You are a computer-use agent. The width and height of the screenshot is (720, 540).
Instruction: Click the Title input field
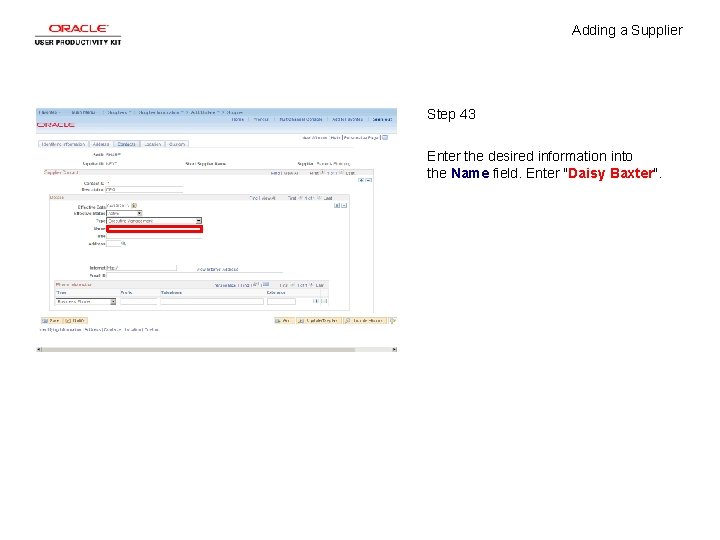pos(154,236)
